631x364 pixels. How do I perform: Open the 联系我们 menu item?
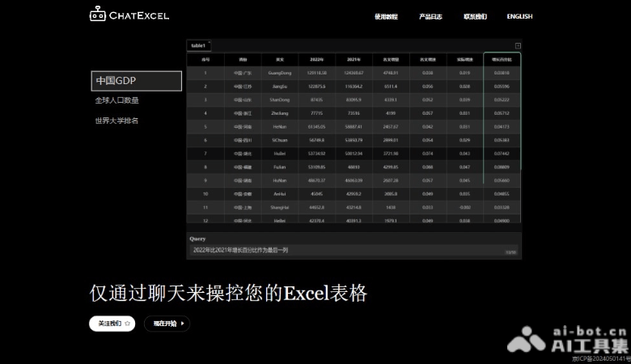point(475,16)
